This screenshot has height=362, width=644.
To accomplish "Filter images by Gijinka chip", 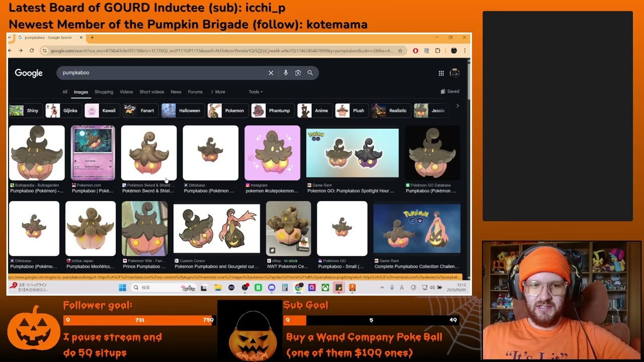I will click(63, 111).
